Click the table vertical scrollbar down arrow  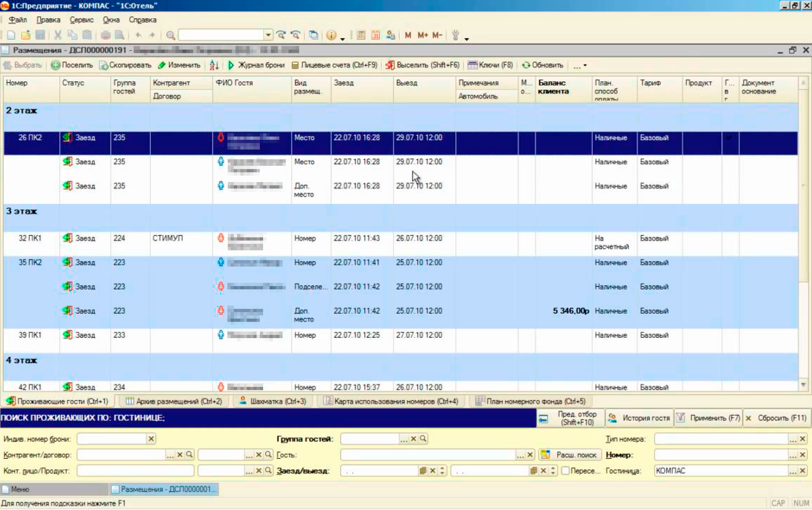[803, 385]
